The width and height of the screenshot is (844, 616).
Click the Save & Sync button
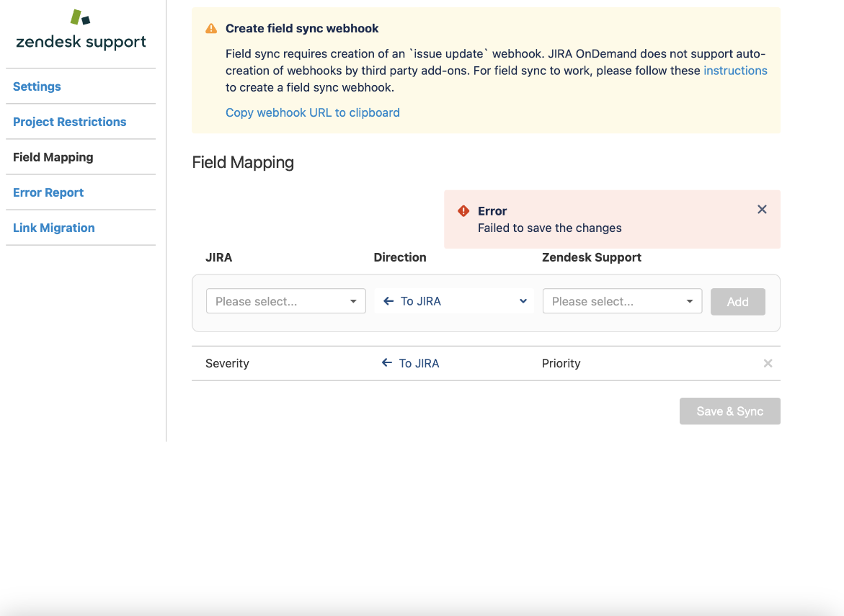729,411
